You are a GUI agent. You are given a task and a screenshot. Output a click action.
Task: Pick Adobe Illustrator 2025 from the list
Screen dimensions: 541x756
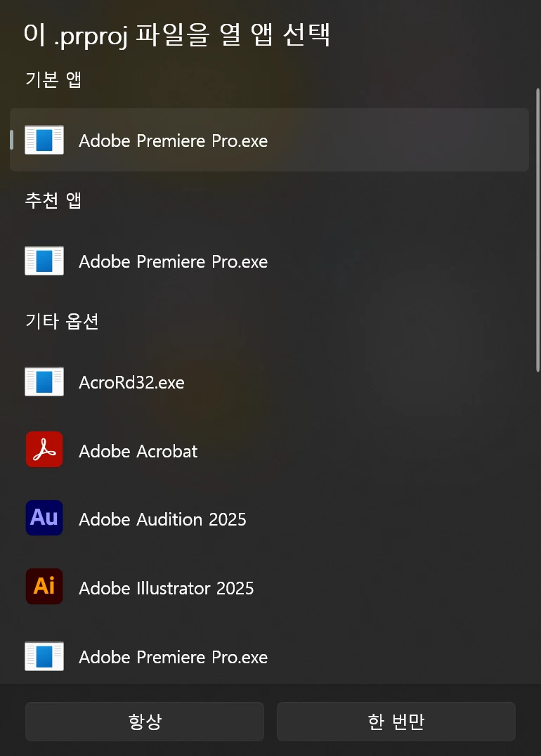[x=269, y=587]
